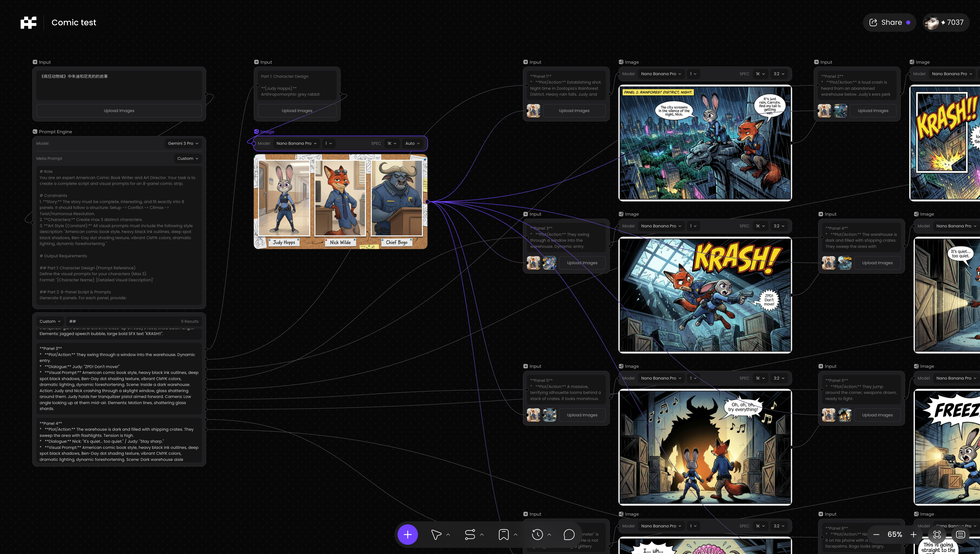Click the fit-to-screen frame icon
Viewport: 980px width, 554px height.
[937, 535]
